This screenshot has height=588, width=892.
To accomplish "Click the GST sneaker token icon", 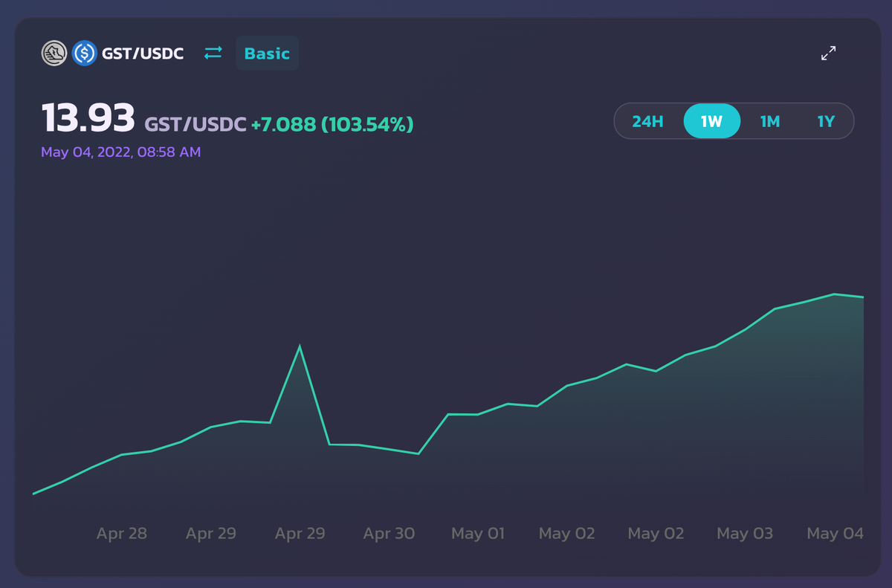I will pyautogui.click(x=54, y=54).
